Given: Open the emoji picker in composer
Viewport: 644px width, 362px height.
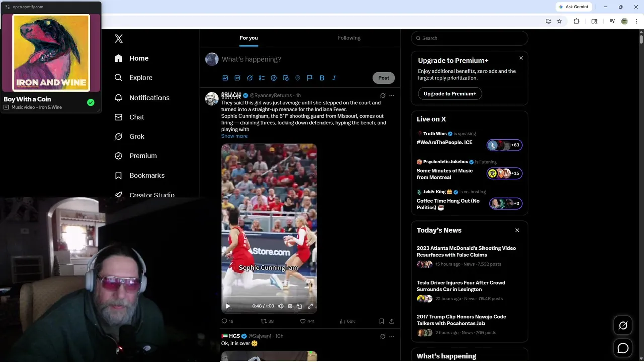Looking at the screenshot, I should [274, 78].
